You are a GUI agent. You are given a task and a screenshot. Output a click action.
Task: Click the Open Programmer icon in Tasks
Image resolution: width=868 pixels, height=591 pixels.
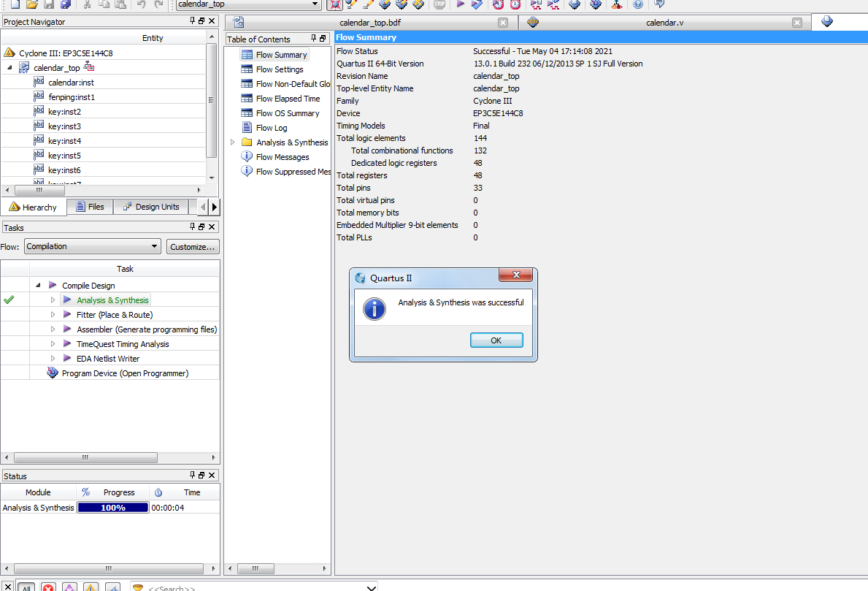coord(53,373)
